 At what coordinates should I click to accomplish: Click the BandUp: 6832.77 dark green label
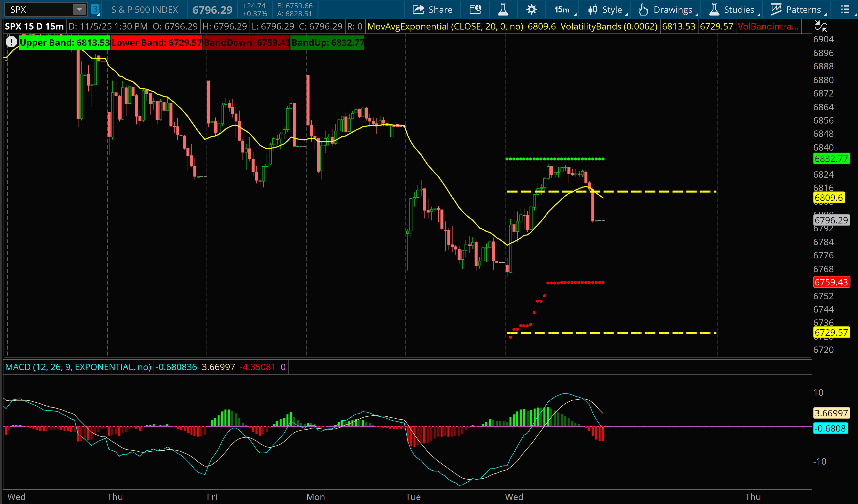328,43
